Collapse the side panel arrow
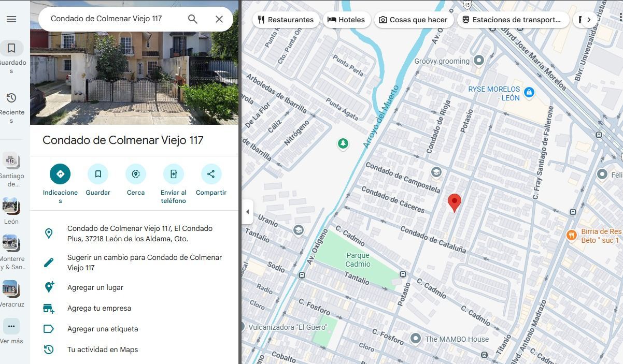623x364 pixels. [247, 212]
